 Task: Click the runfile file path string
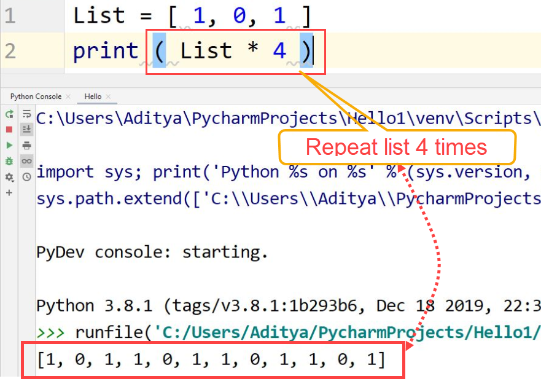coord(347,332)
